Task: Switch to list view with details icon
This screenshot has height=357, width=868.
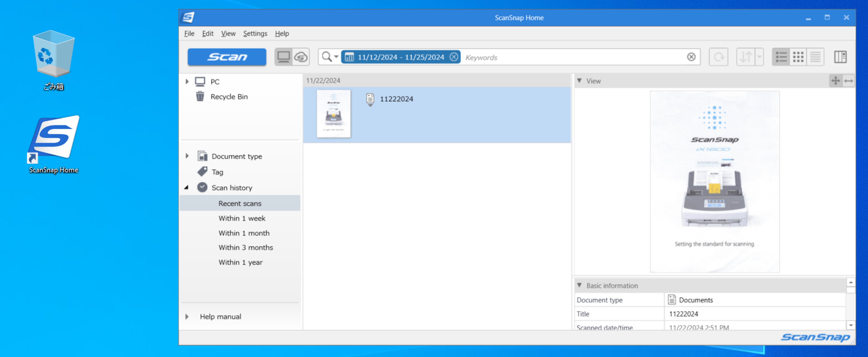Action: pyautogui.click(x=781, y=57)
